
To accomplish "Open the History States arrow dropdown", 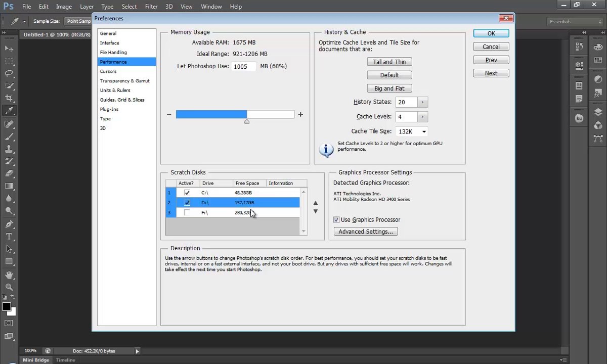I will tap(423, 102).
